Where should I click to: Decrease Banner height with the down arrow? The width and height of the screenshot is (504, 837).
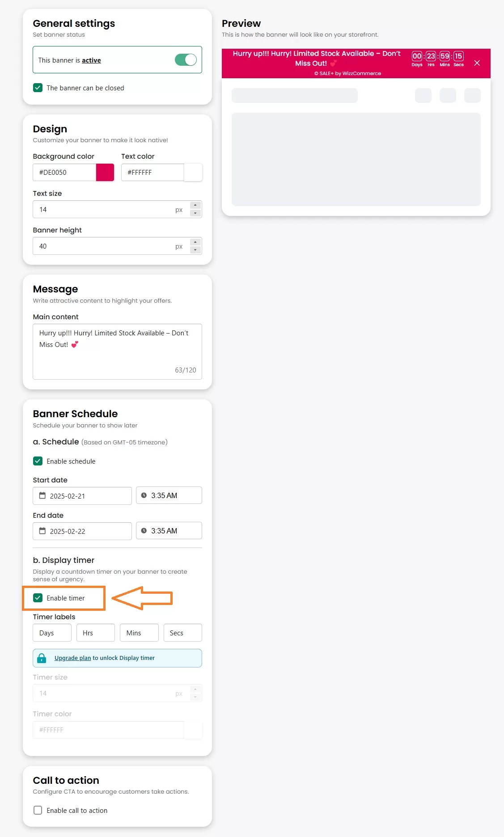(x=195, y=250)
